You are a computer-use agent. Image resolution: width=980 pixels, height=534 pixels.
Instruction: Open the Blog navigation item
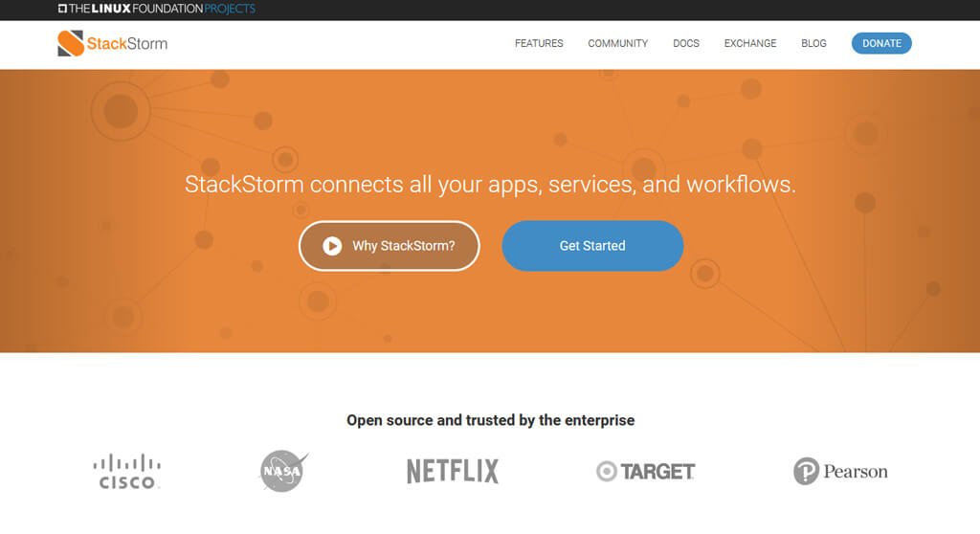tap(813, 43)
